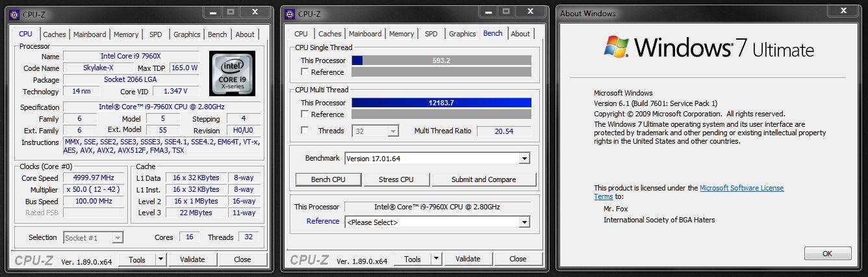Viewport: 868px width, 277px height.
Task: Open Caches tab in the Bench window
Action: (x=330, y=34)
